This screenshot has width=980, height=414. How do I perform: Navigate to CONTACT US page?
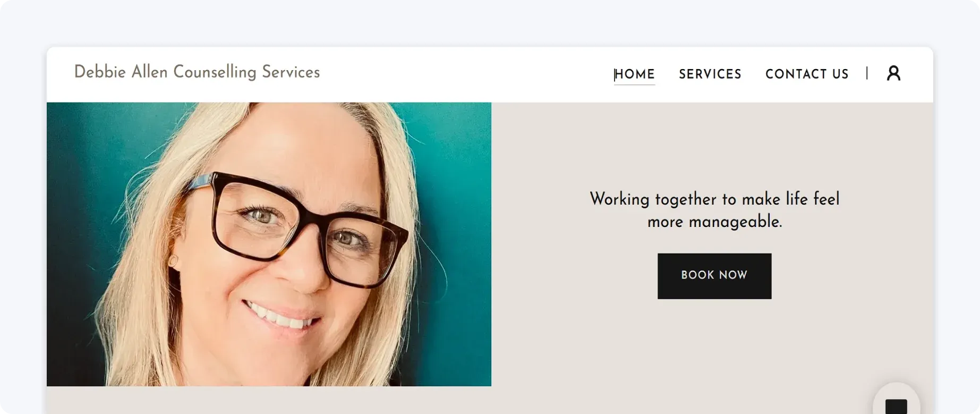tap(807, 74)
